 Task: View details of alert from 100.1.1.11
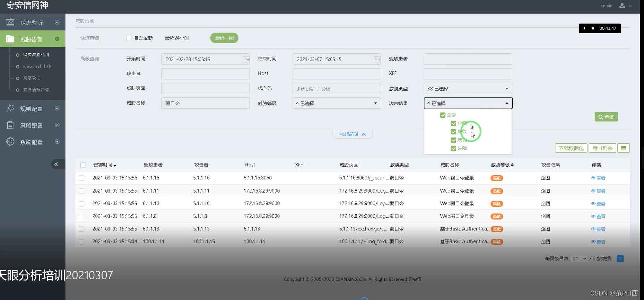[598, 242]
